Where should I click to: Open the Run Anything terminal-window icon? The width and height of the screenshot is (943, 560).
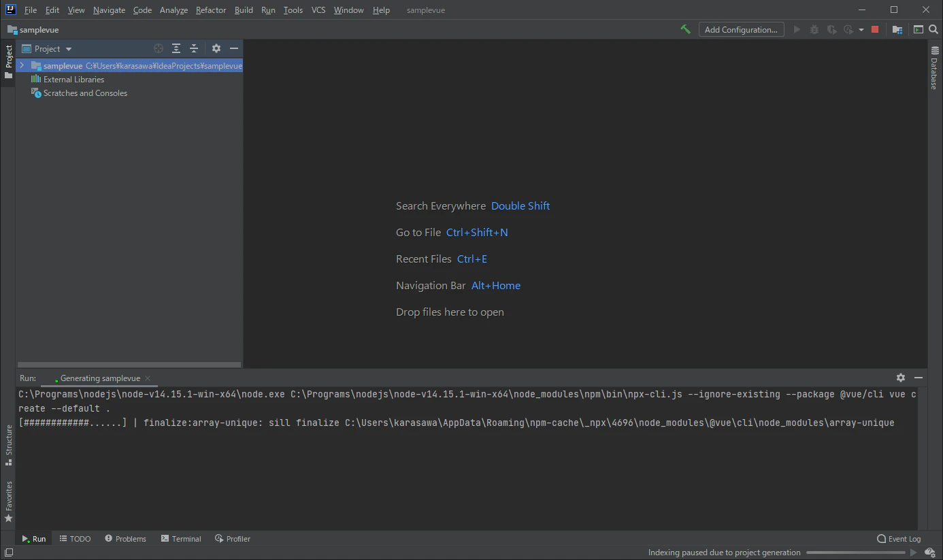[919, 29]
